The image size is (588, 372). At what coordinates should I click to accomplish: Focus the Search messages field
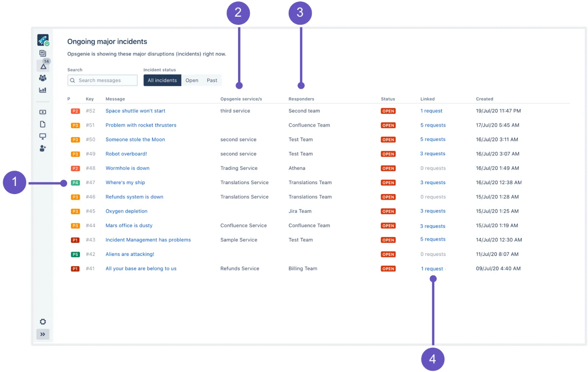(103, 80)
